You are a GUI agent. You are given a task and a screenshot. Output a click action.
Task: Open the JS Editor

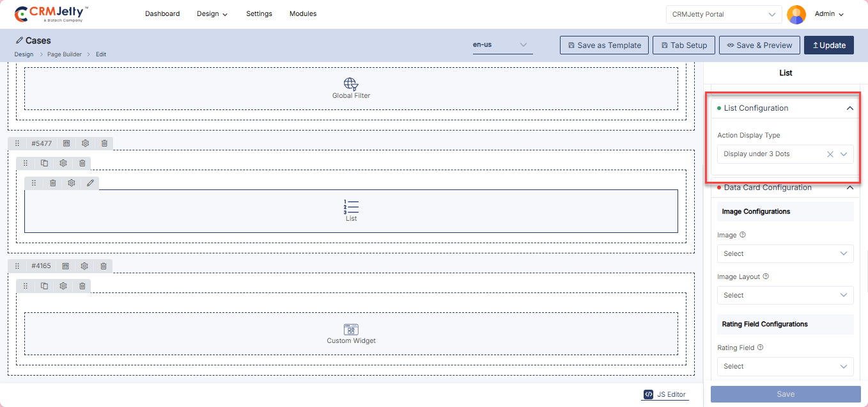665,394
